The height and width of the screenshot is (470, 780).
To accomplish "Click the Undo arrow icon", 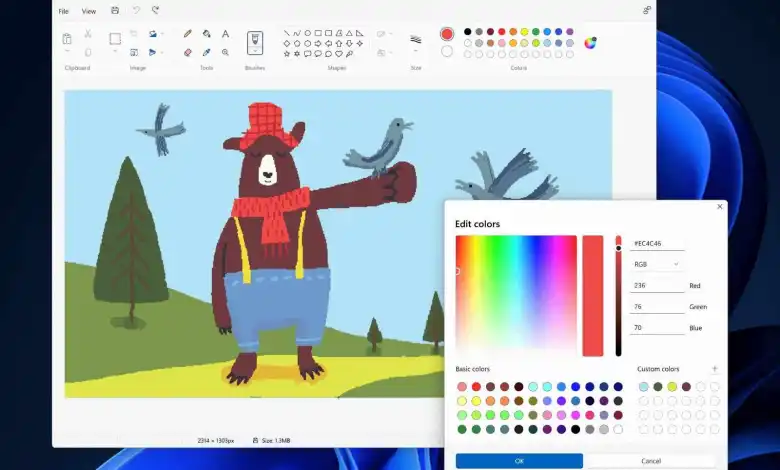I will coord(136,11).
